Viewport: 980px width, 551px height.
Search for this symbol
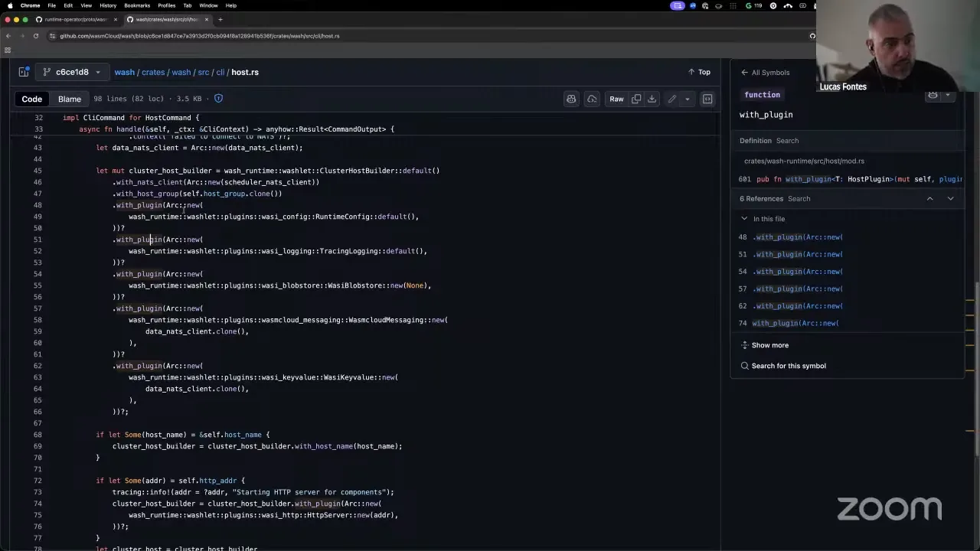click(x=782, y=366)
